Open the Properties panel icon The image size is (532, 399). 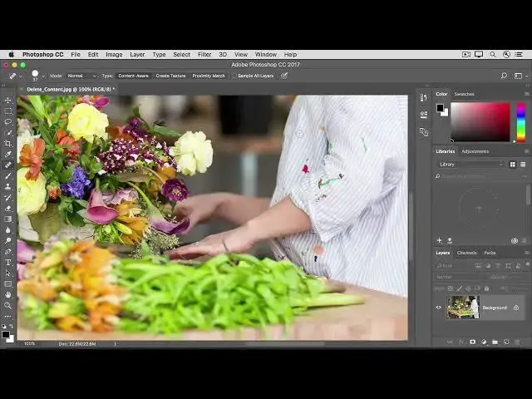tap(424, 115)
